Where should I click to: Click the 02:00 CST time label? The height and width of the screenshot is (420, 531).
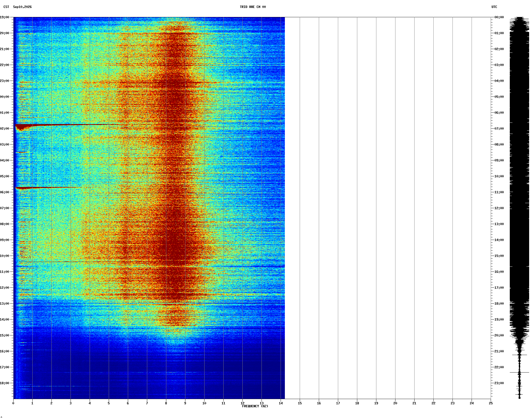5,129
